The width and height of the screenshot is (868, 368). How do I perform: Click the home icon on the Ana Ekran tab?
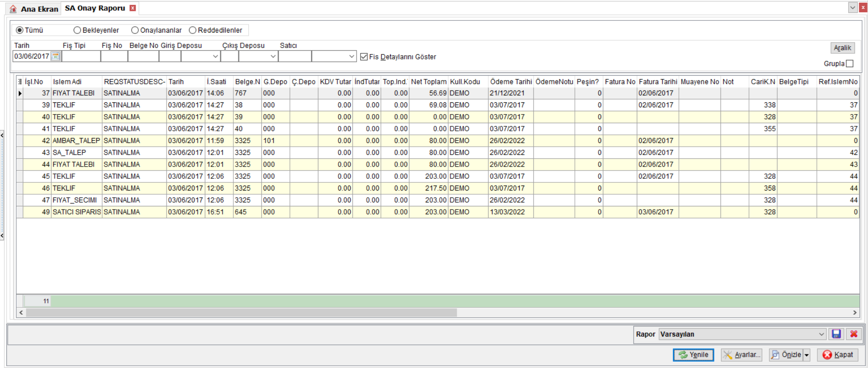13,9
